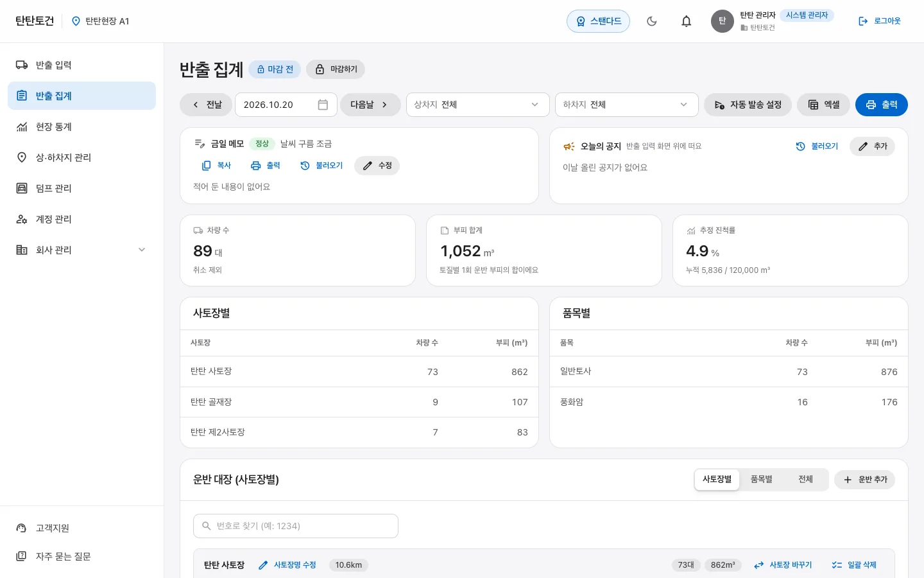Screen dimensions: 924x578
Task: Click 수정 in the 금일 메모 card
Action: [x=377, y=166]
